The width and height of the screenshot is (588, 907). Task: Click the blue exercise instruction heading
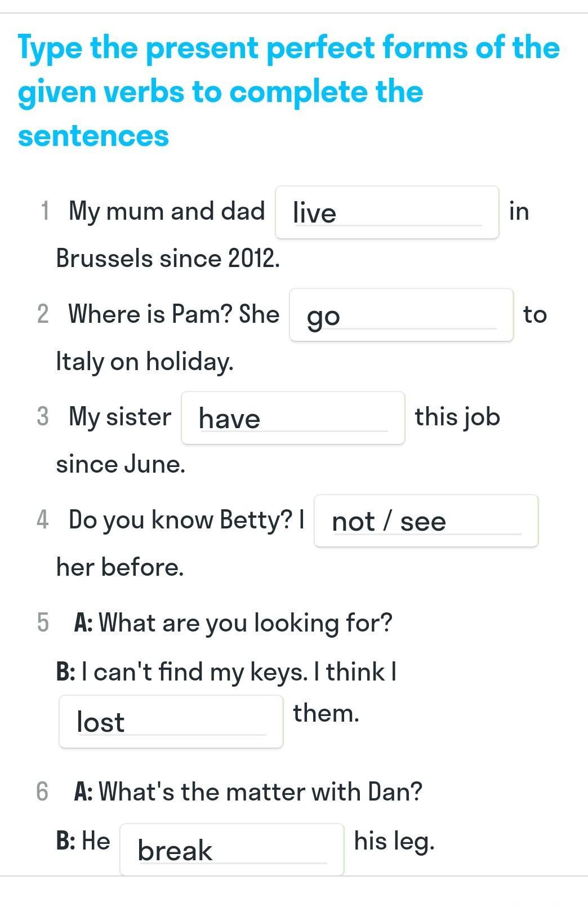click(289, 91)
